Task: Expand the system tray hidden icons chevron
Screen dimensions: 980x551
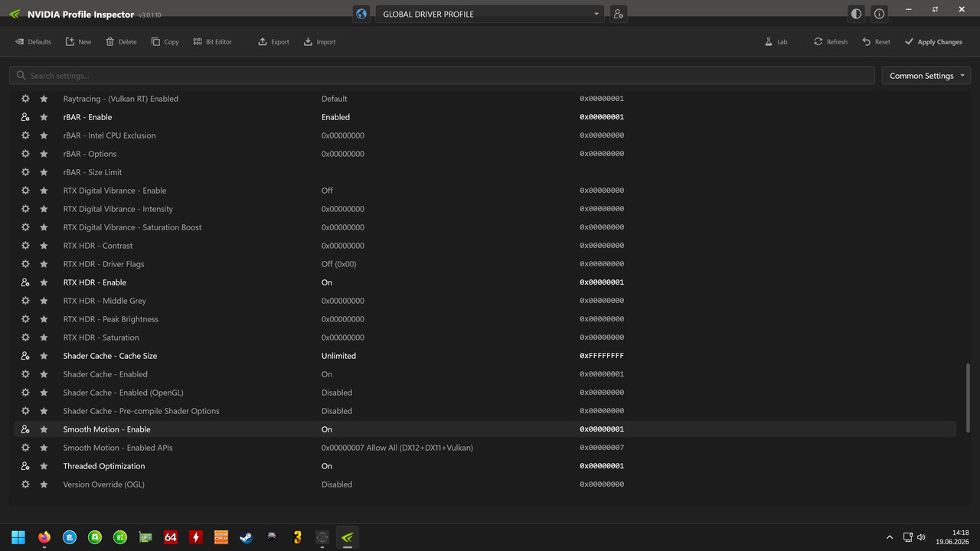Action: pos(889,537)
